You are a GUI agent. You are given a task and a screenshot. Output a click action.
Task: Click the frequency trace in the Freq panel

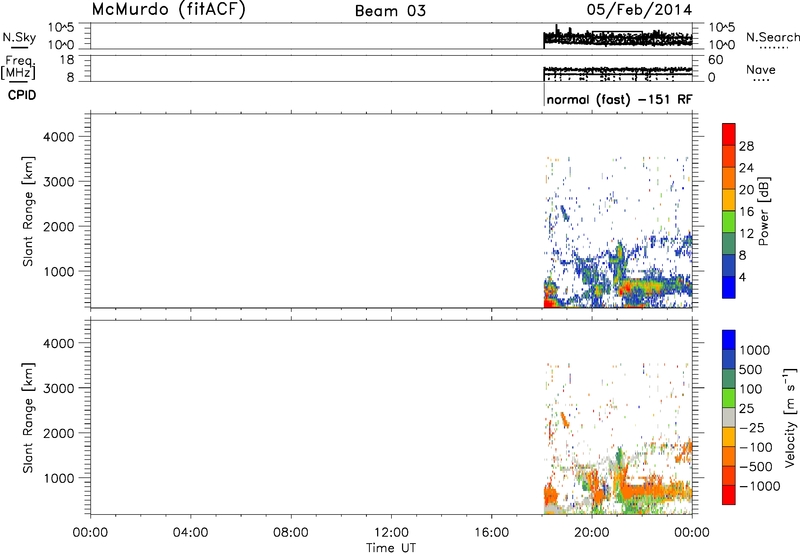(x=618, y=74)
